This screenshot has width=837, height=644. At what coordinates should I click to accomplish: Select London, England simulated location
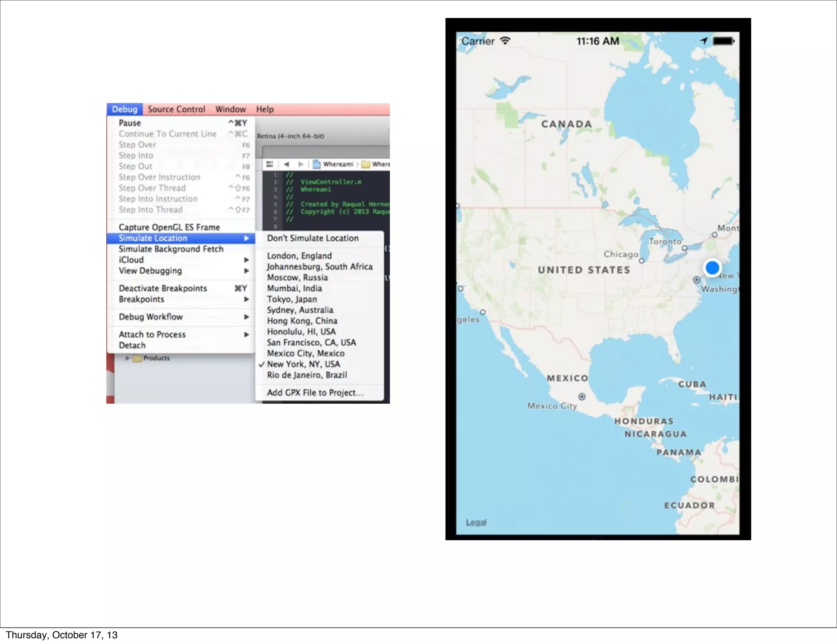(299, 256)
